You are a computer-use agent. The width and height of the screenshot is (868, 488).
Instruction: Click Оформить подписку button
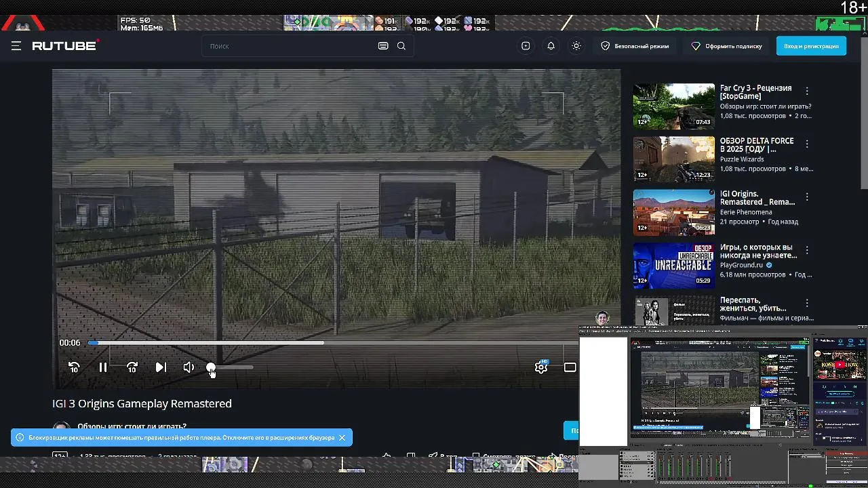click(726, 46)
